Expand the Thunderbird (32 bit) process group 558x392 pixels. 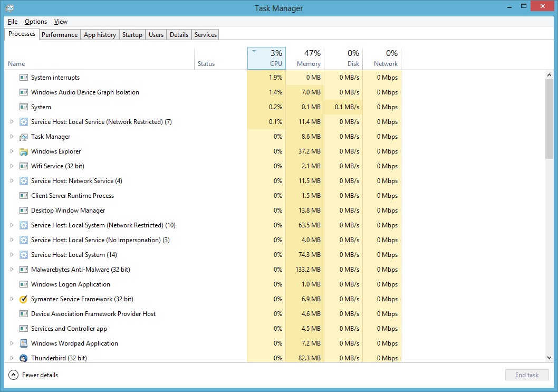pos(12,358)
